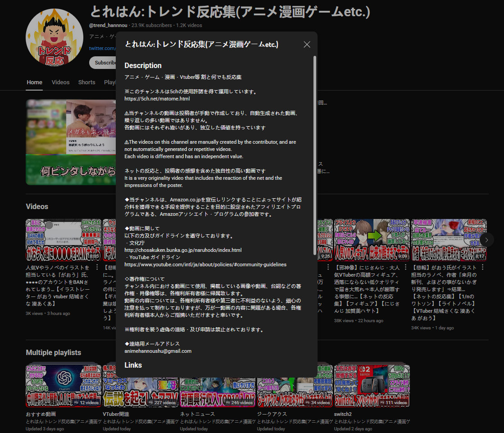Click the 23.9K subscribers text

click(x=152, y=25)
